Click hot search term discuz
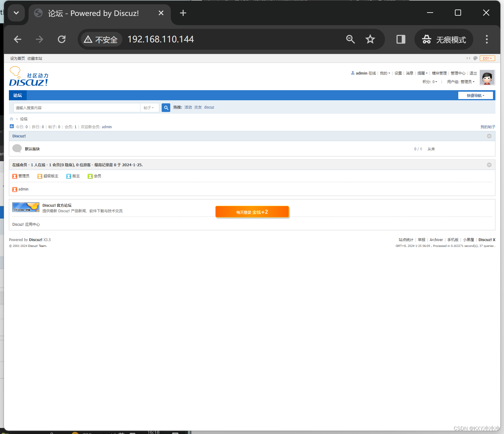This screenshot has height=434, width=504. (x=209, y=107)
